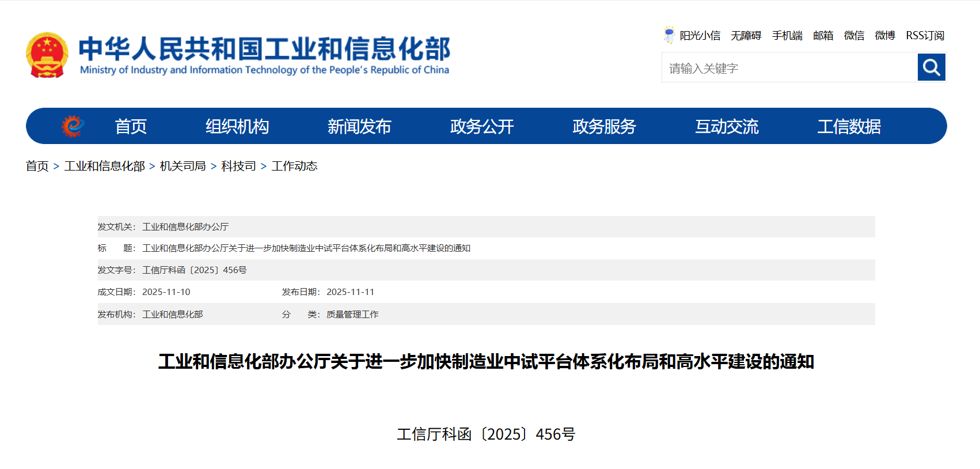Click the 微信 link at top
Viewport: 980px width, 469px height.
(854, 36)
